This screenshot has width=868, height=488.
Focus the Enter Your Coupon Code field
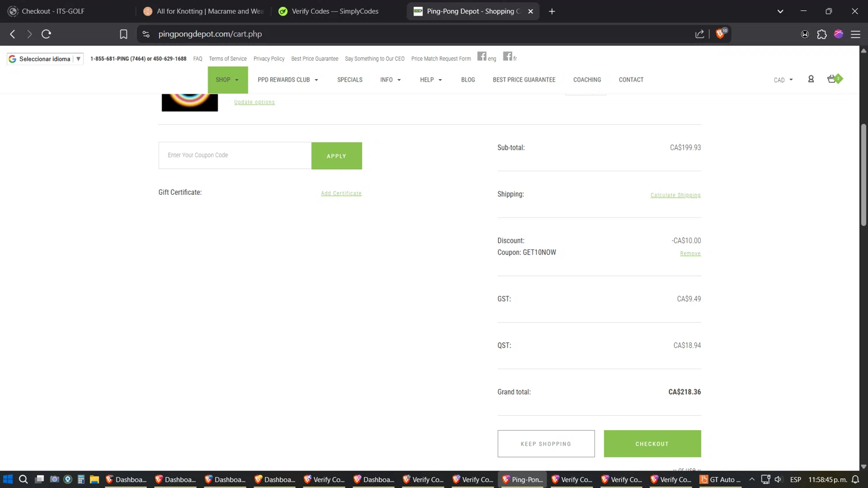235,156
